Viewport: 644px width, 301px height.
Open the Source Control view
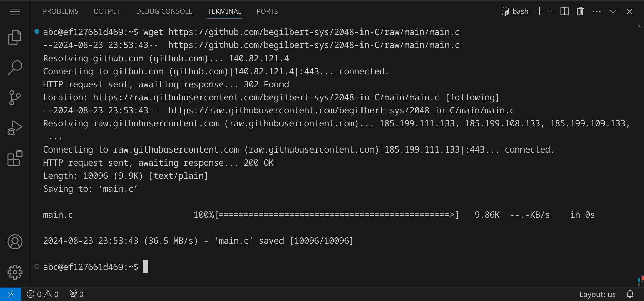point(15,98)
